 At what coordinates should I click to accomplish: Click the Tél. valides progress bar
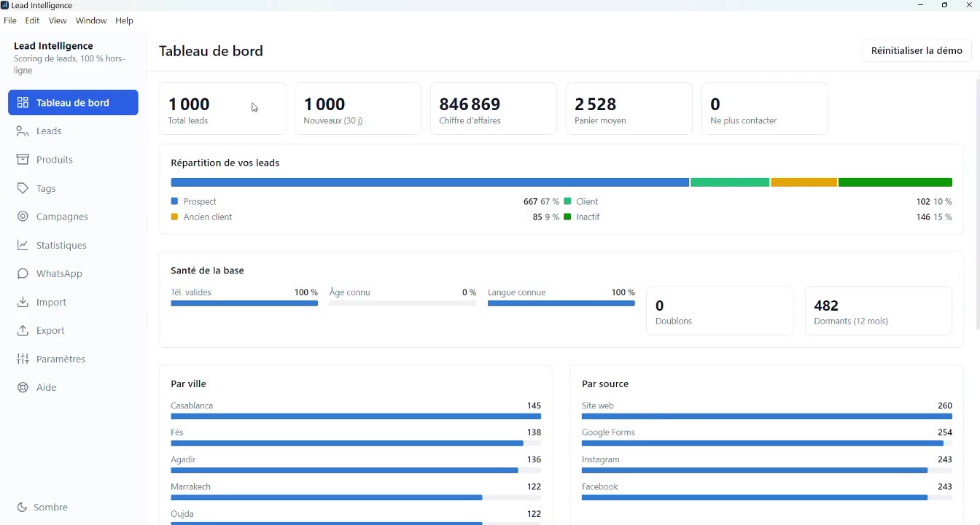point(244,303)
